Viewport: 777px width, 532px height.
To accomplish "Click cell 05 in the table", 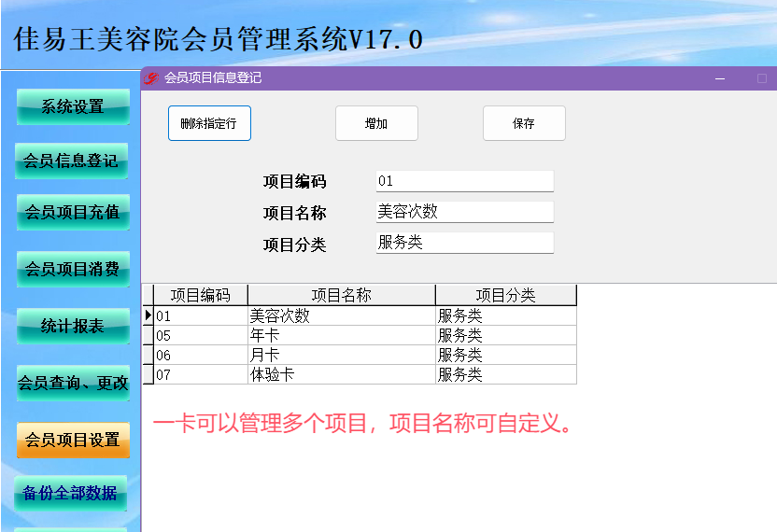I will pyautogui.click(x=201, y=335).
